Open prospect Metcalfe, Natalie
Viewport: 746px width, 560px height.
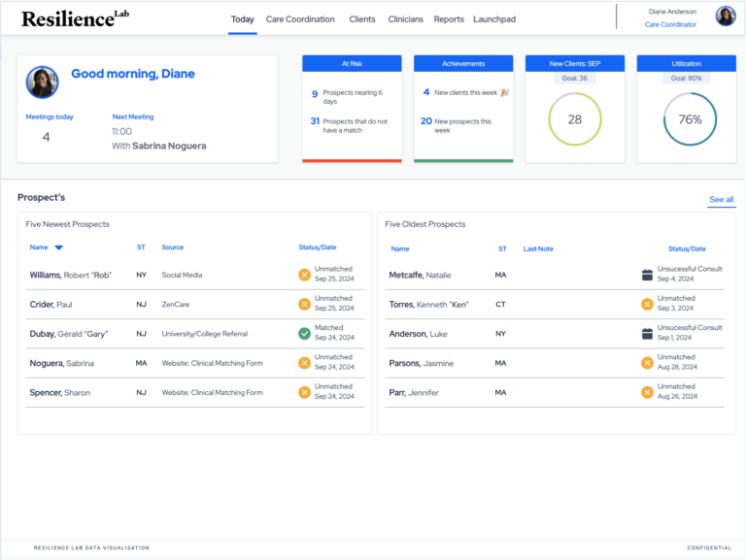(x=420, y=275)
